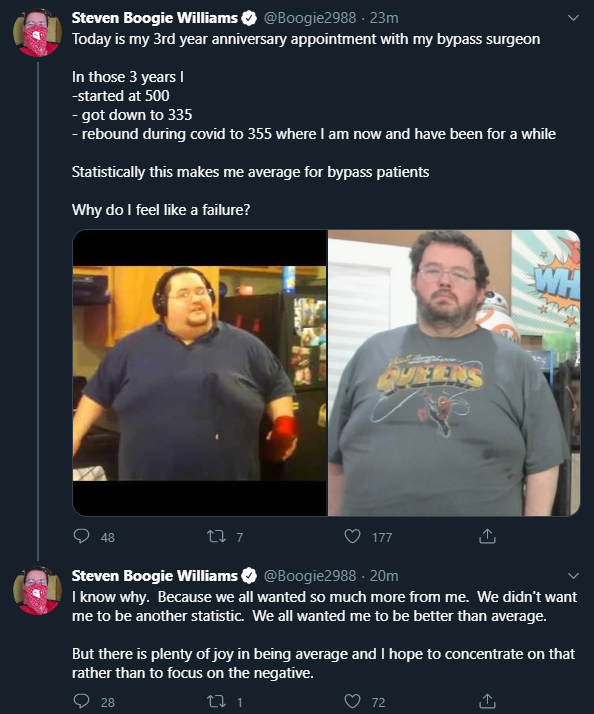Like the tweet with 72 likes

click(352, 701)
